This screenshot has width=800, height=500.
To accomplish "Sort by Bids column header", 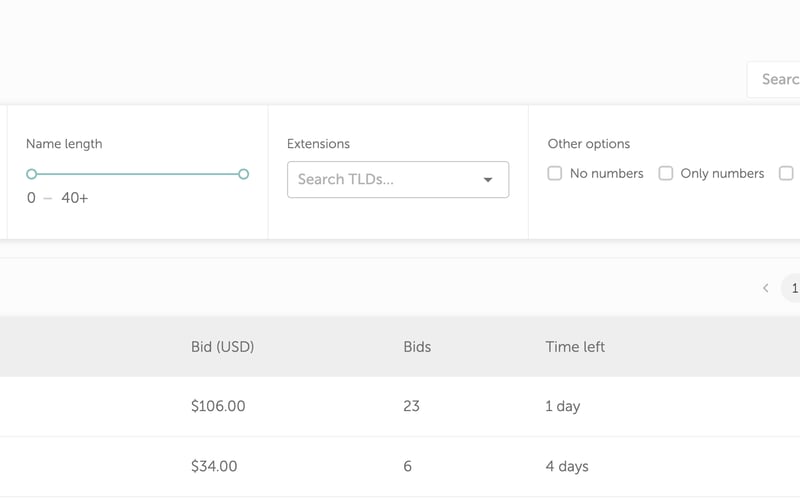I will point(417,347).
